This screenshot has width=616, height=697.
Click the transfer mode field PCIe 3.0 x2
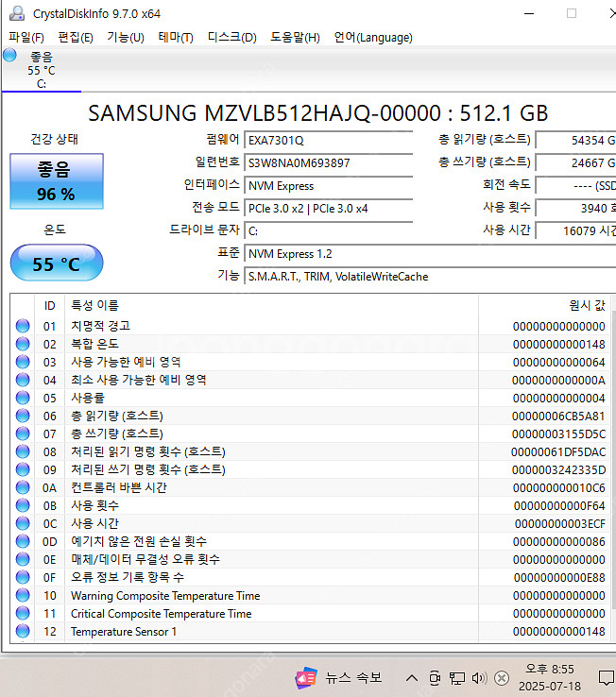328,209
